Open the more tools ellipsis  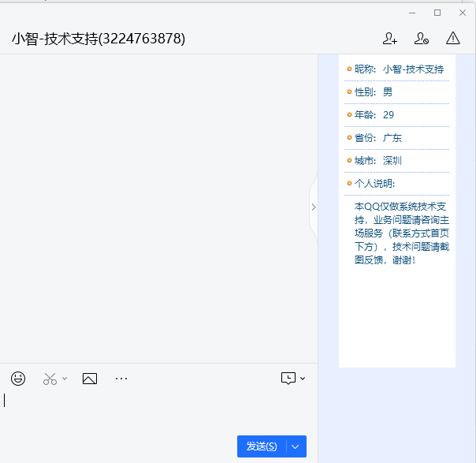[121, 379]
